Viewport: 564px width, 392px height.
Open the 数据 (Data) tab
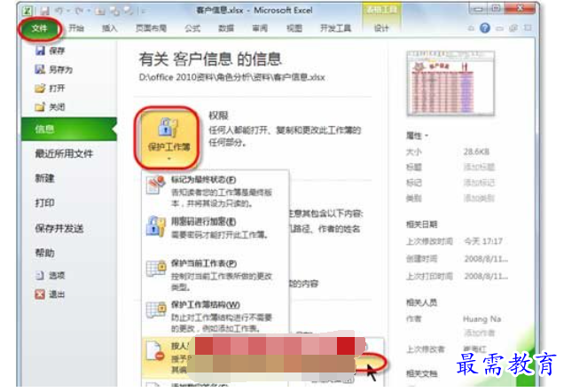click(x=226, y=28)
